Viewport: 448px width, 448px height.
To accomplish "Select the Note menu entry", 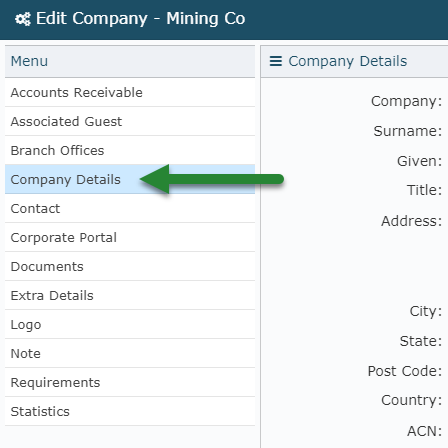I will coord(130,353).
